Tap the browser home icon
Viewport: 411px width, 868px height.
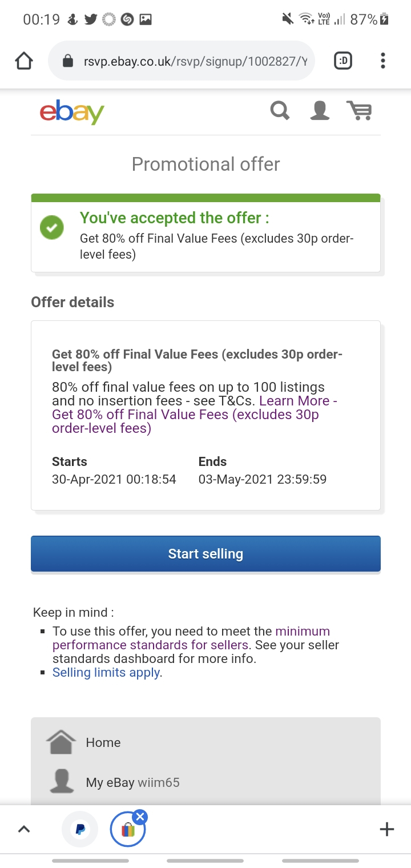[24, 61]
